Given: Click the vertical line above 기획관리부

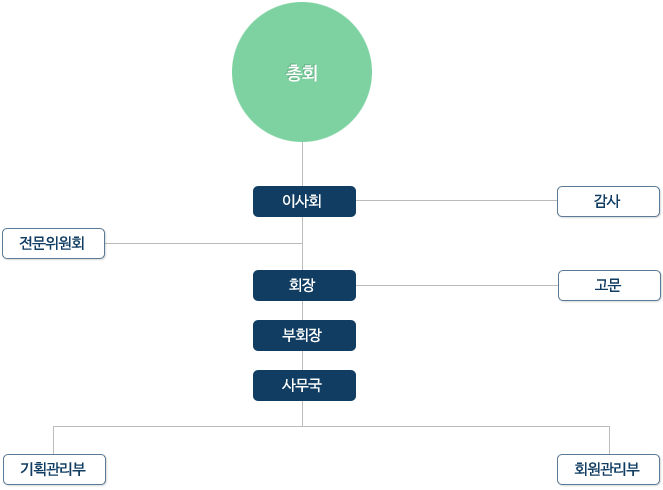Looking at the screenshot, I should 53,441.
